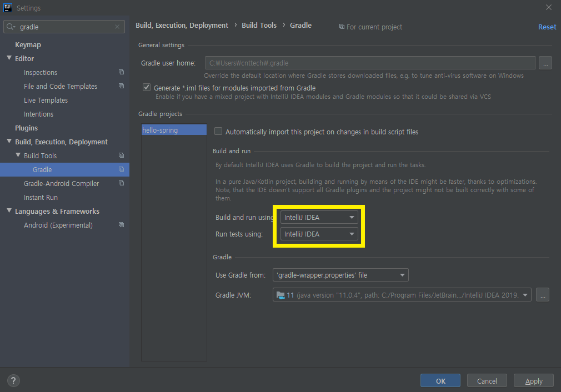Image resolution: width=561 pixels, height=392 pixels.
Task: Open the help question mark button
Action: pos(13,380)
